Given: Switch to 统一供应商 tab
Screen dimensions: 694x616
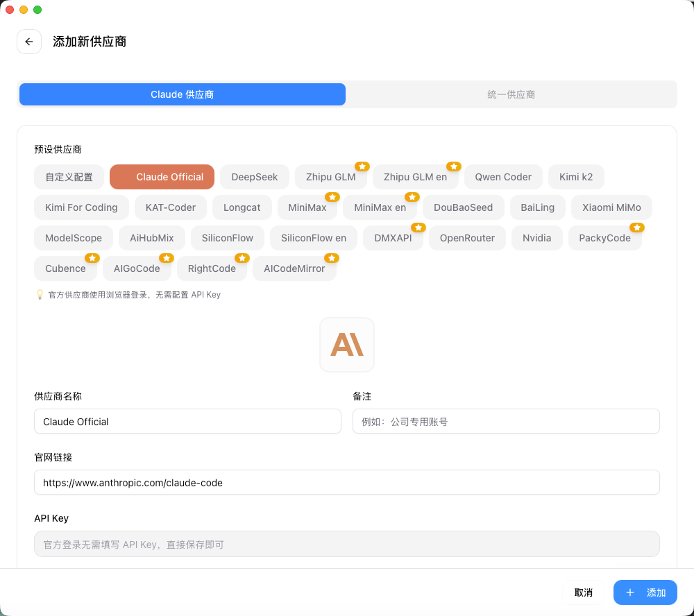Looking at the screenshot, I should point(511,94).
